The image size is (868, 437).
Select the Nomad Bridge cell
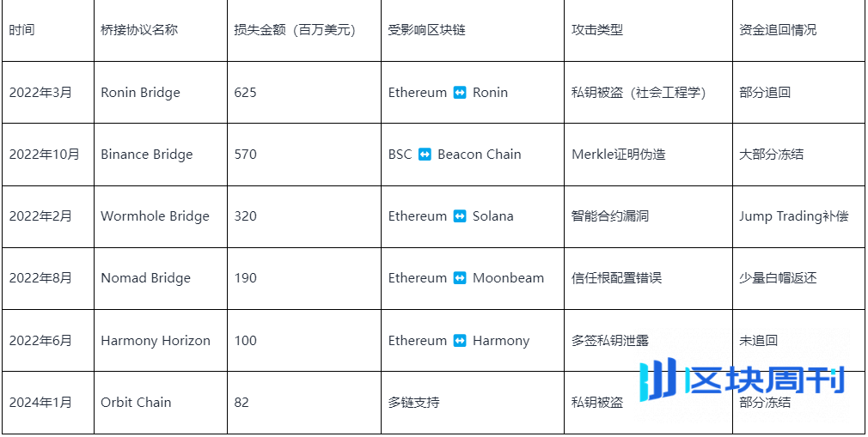[x=161, y=278]
